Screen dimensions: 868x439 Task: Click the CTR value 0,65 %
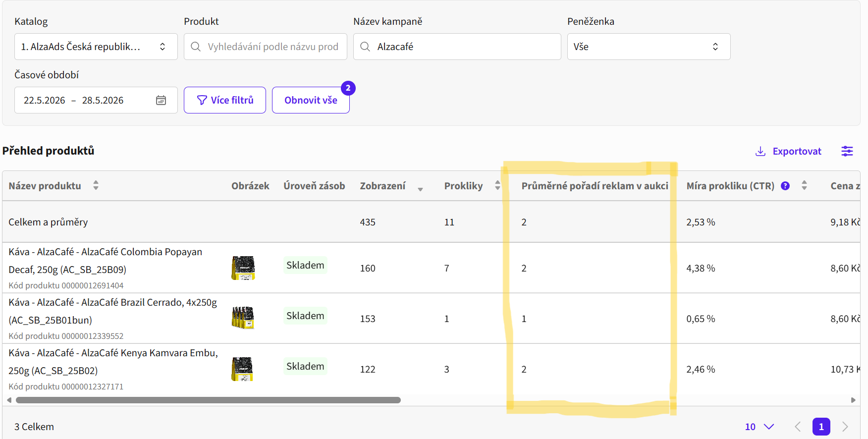click(x=701, y=319)
